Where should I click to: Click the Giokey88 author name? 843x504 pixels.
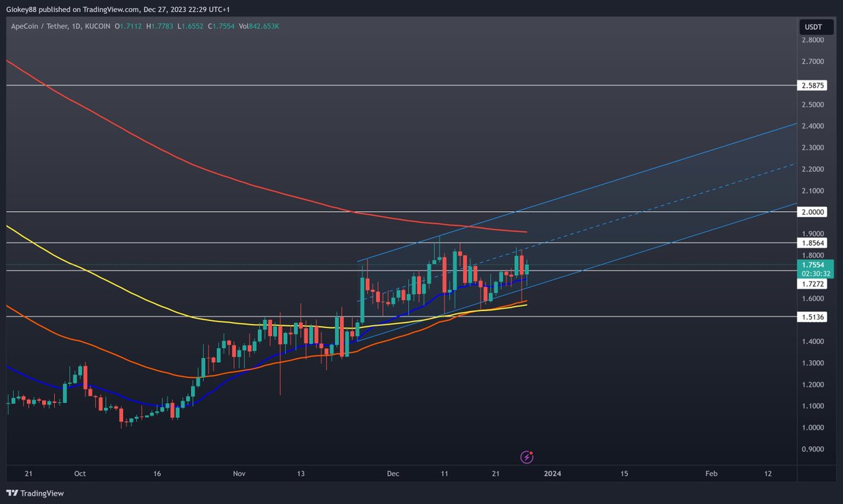click(22, 10)
